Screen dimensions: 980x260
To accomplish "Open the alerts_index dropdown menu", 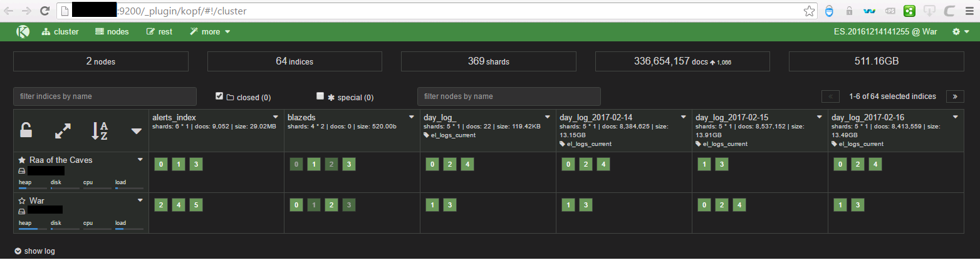I will (276, 117).
